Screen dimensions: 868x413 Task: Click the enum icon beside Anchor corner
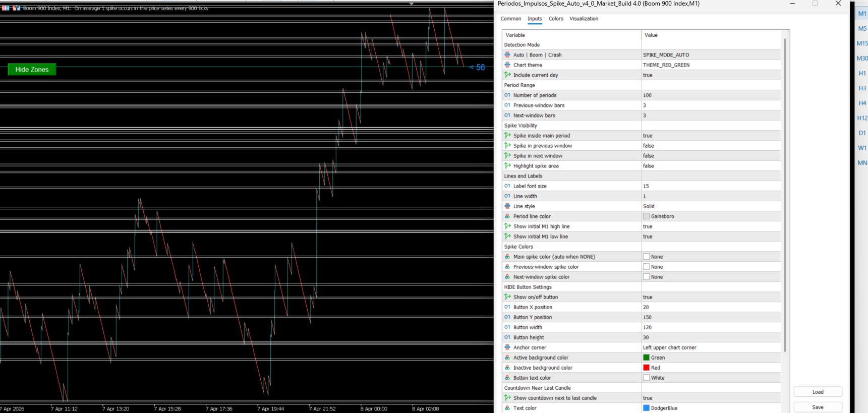point(507,347)
